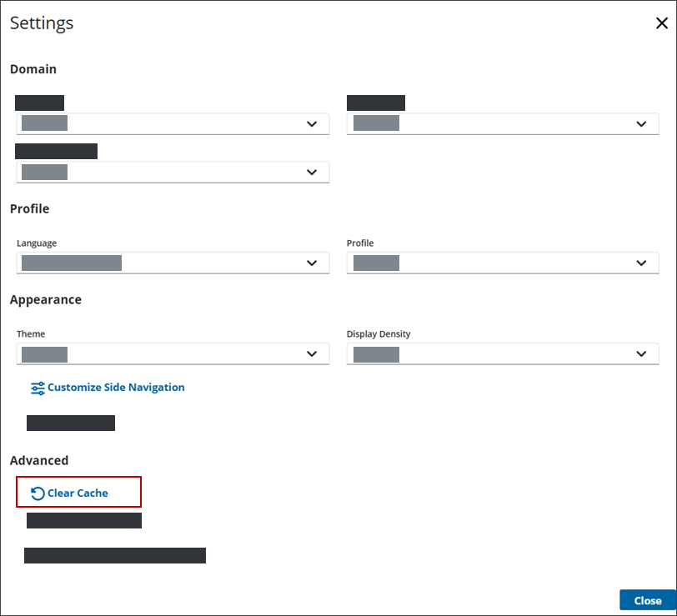The height and width of the screenshot is (616, 677).
Task: Click the chevron on the top-left Domain dropdown
Action: tap(313, 123)
